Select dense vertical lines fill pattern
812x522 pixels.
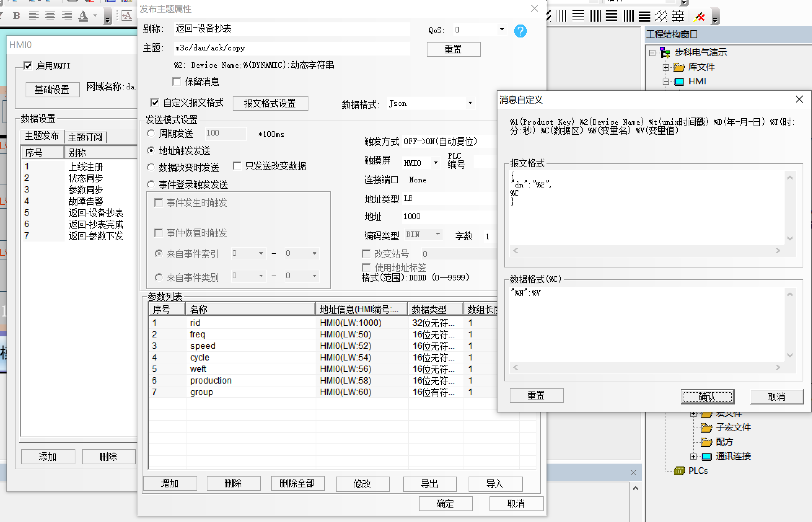click(595, 16)
